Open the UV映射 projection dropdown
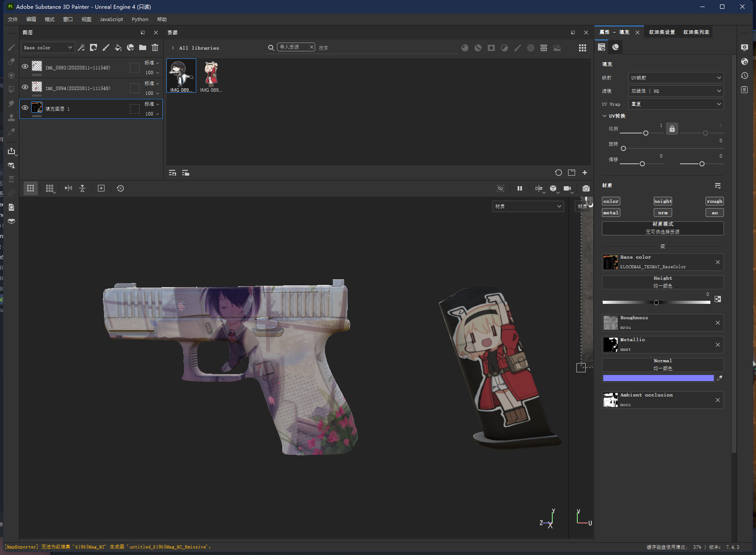This screenshot has width=756, height=555. click(x=676, y=78)
